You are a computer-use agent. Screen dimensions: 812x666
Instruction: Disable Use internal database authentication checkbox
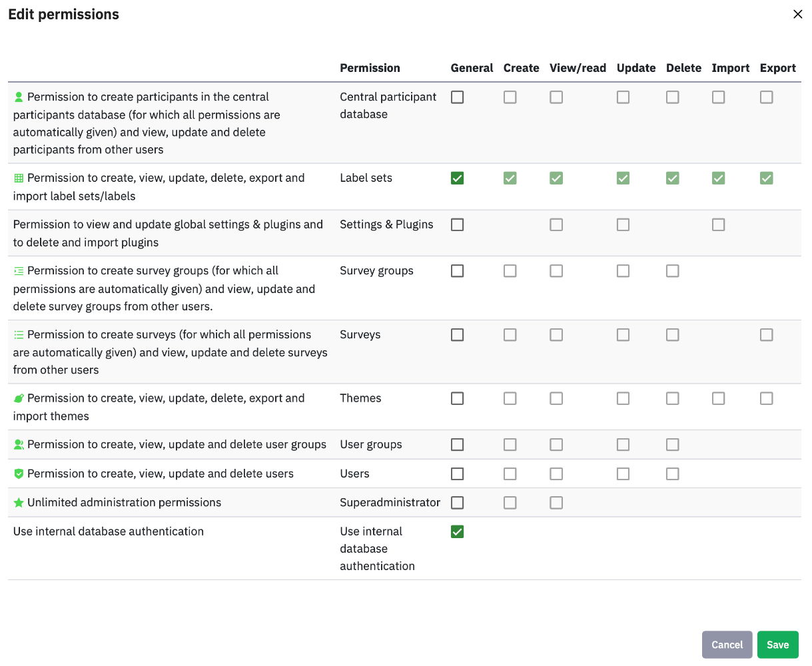(x=457, y=531)
